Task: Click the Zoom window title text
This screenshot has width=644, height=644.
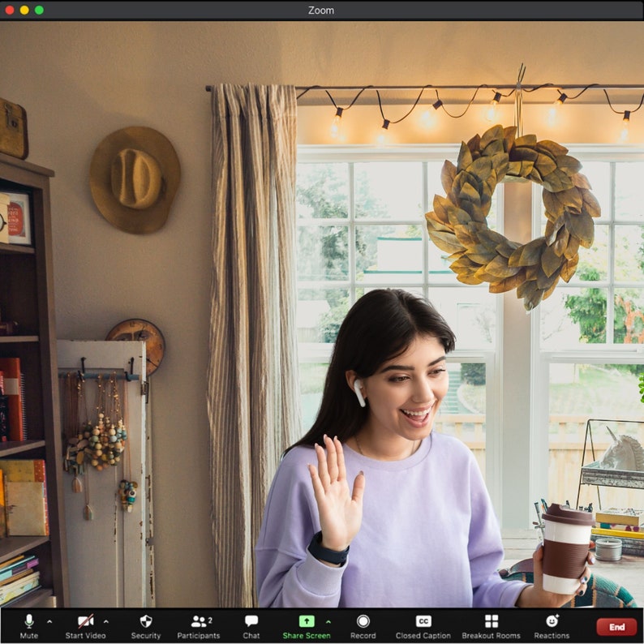Action: (x=321, y=11)
